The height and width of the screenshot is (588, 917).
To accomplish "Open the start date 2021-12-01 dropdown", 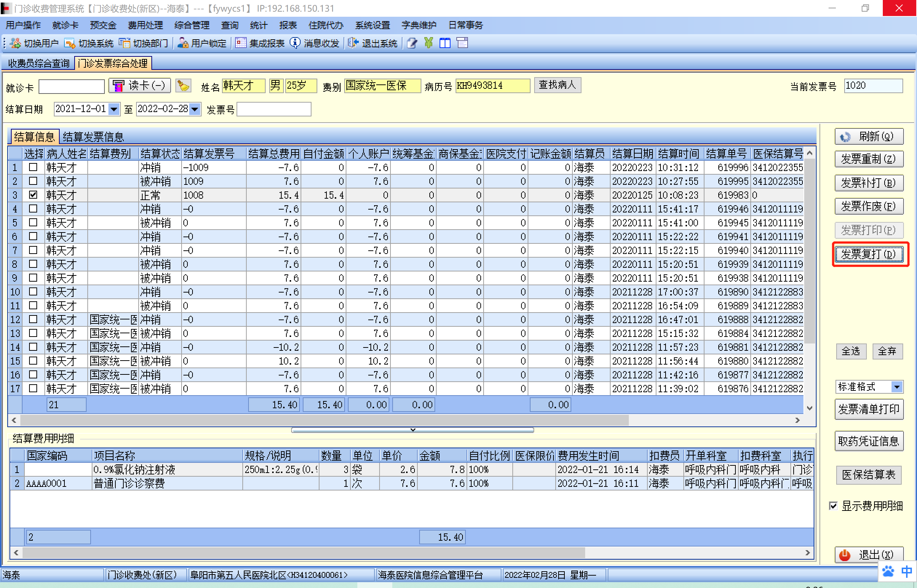I will [x=114, y=109].
